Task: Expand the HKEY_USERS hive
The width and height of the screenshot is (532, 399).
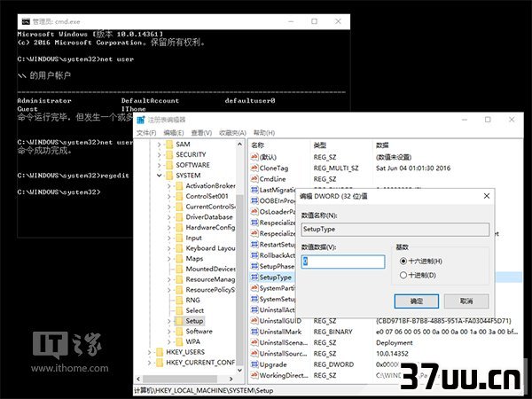Action: (149, 352)
